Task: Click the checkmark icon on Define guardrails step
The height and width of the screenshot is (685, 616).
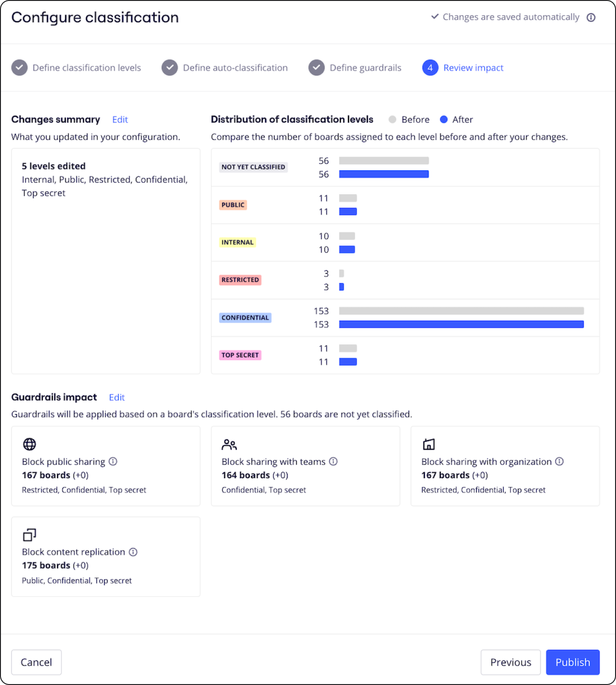Action: (316, 67)
